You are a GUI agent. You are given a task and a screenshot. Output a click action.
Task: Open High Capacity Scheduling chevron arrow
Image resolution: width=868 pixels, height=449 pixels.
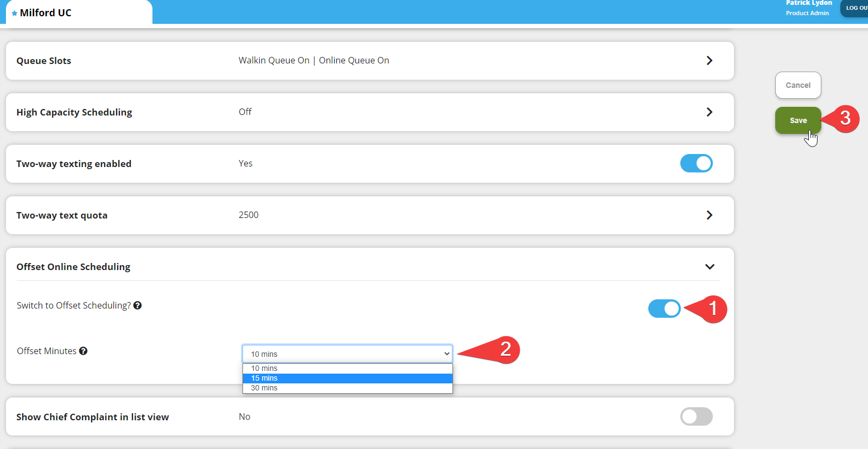[709, 112]
